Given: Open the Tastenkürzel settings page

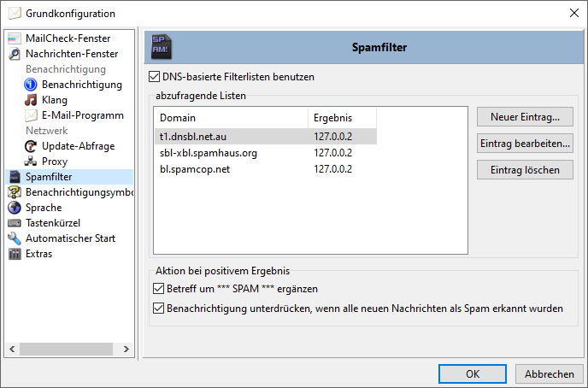Looking at the screenshot, I should point(59,223).
